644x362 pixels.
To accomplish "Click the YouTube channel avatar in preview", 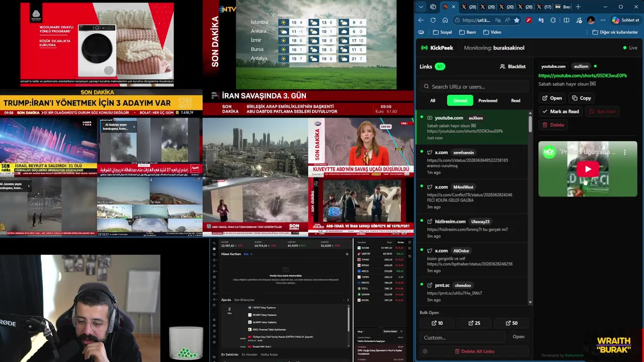I will (x=549, y=152).
